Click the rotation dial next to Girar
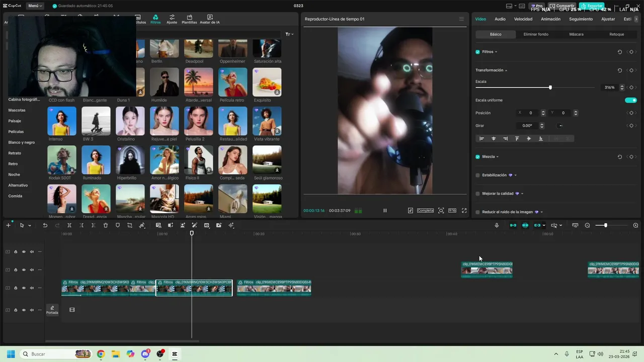The image size is (644, 362). coord(560,126)
